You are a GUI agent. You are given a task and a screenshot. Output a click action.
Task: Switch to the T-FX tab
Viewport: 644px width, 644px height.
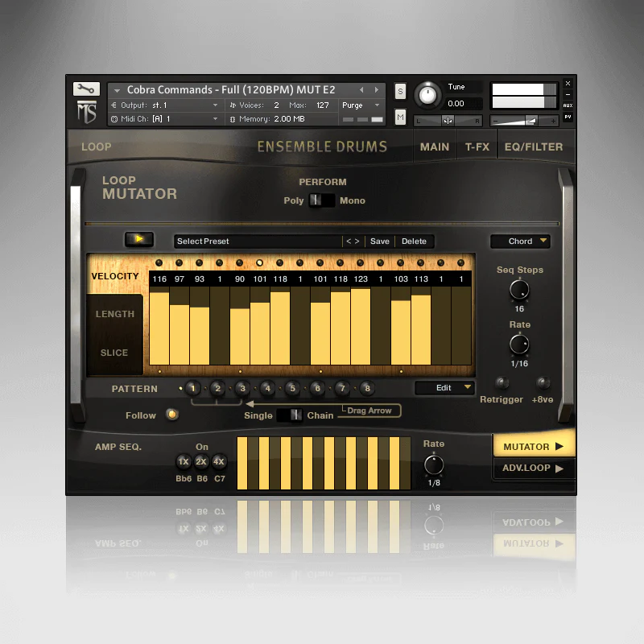click(477, 147)
